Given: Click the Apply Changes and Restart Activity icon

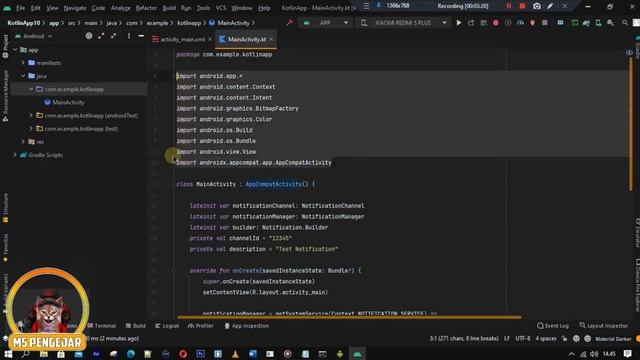Looking at the screenshot, I should pyautogui.click(x=471, y=23).
